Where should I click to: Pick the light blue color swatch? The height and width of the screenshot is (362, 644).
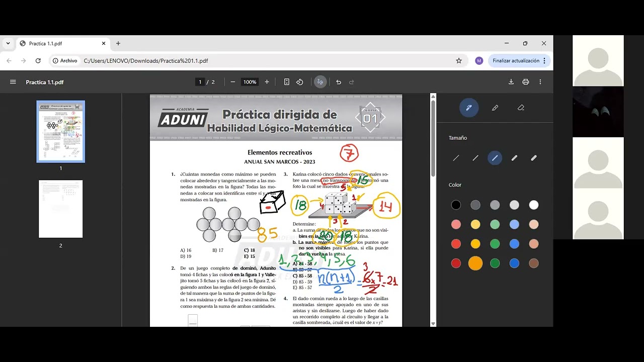coord(514,224)
